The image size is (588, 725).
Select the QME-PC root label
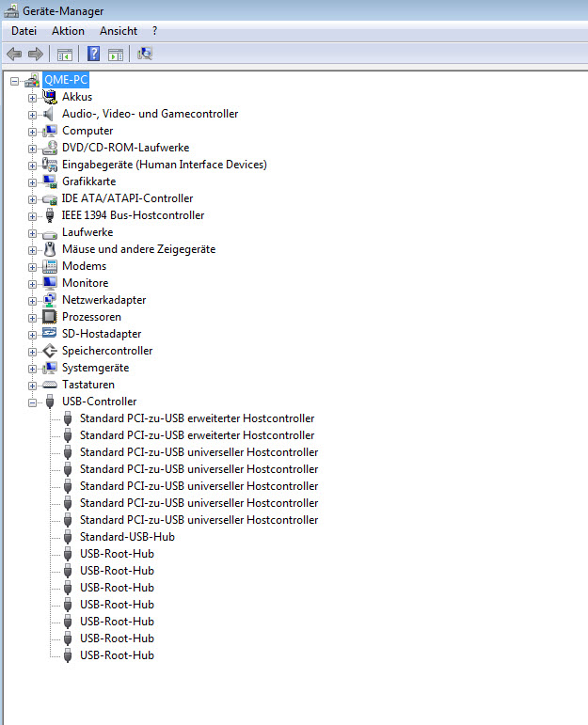[x=66, y=80]
